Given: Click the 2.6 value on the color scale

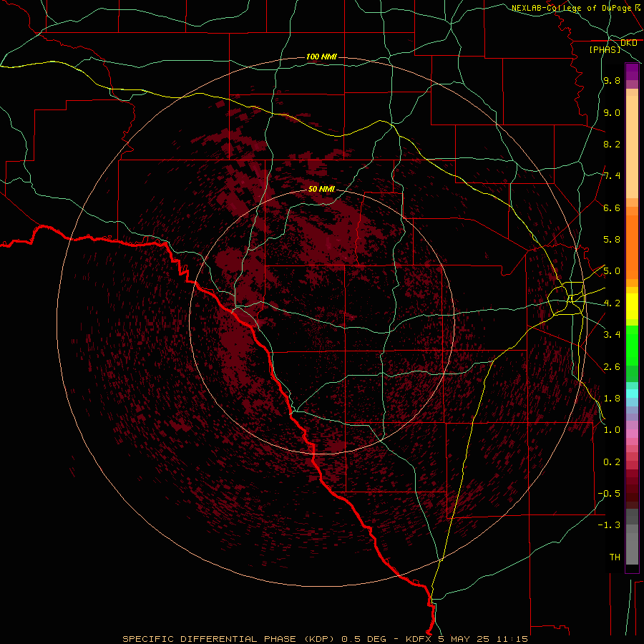Looking at the screenshot, I should point(612,367).
